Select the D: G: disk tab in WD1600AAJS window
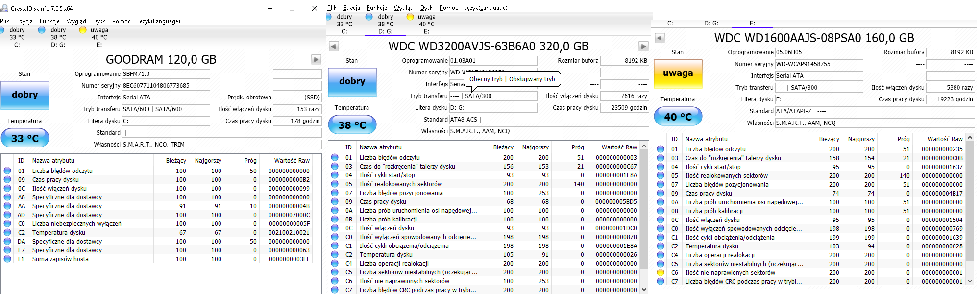The image size is (980, 294). (x=711, y=23)
